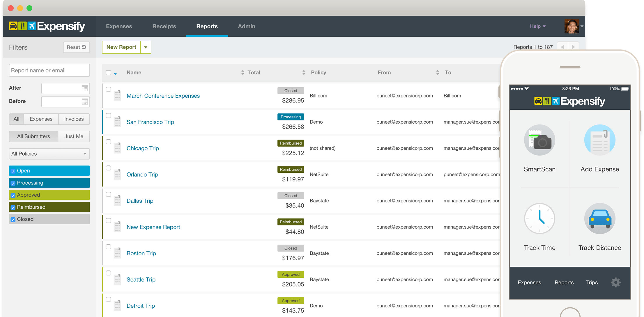Click the Reset filters button
The image size is (644, 317).
point(76,47)
